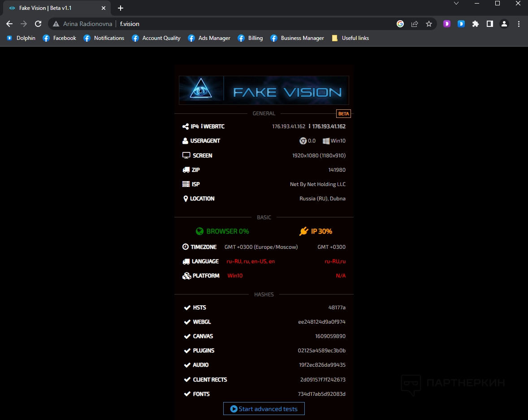This screenshot has width=528, height=420.
Task: Click the orange BETA badge
Action: tap(343, 113)
